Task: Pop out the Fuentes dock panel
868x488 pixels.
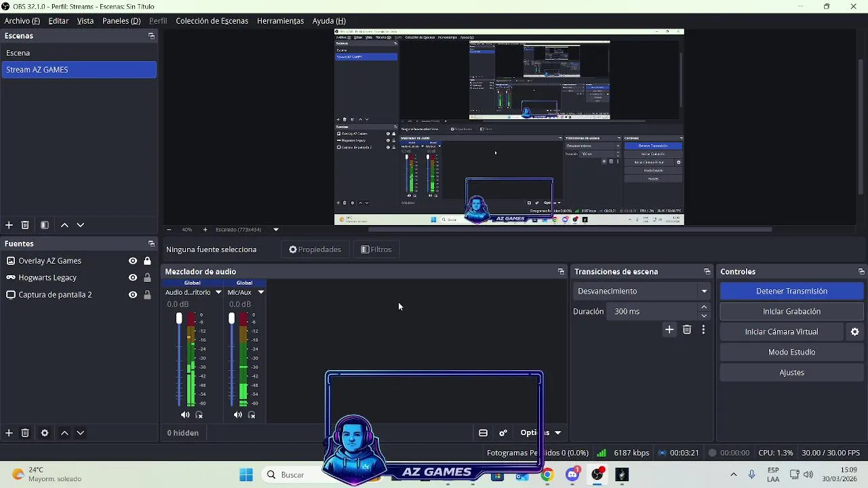Action: point(151,244)
